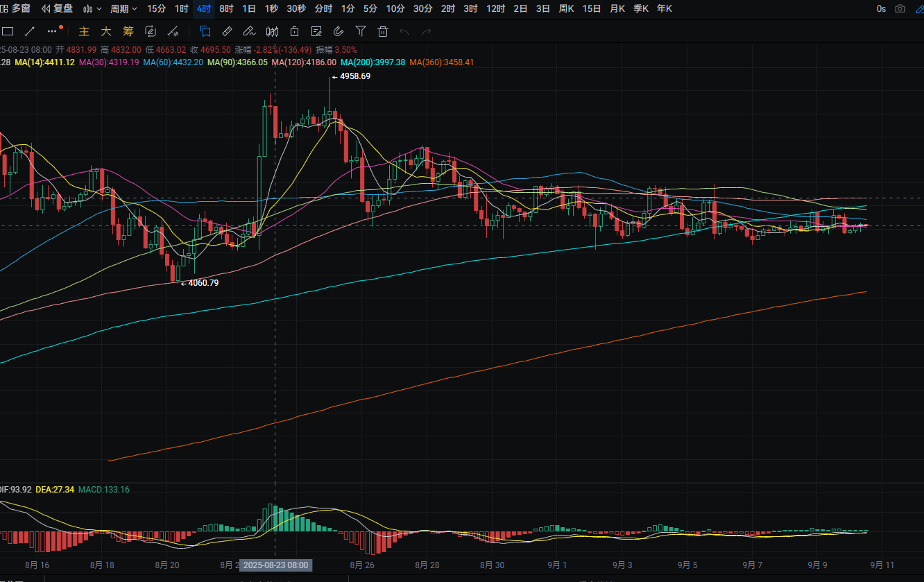Switch to the 10分 timeframe
The height and width of the screenshot is (582, 924).
[395, 9]
